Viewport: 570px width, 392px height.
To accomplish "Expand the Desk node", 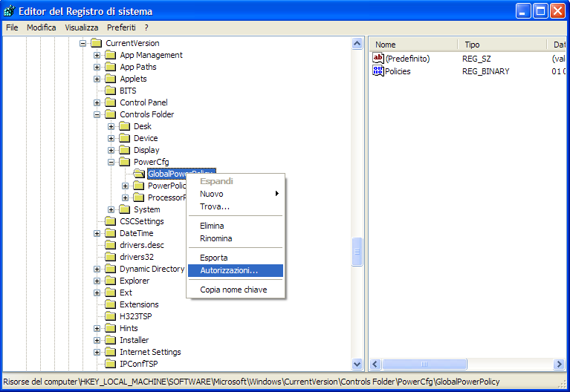I will click(111, 126).
